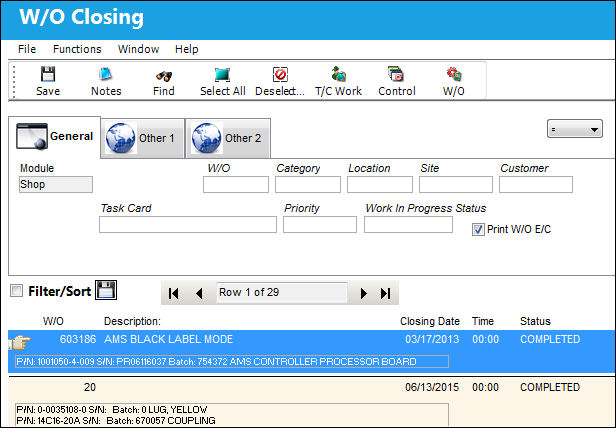The width and height of the screenshot is (616, 428).
Task: Click the Priority input field
Action: point(320,225)
